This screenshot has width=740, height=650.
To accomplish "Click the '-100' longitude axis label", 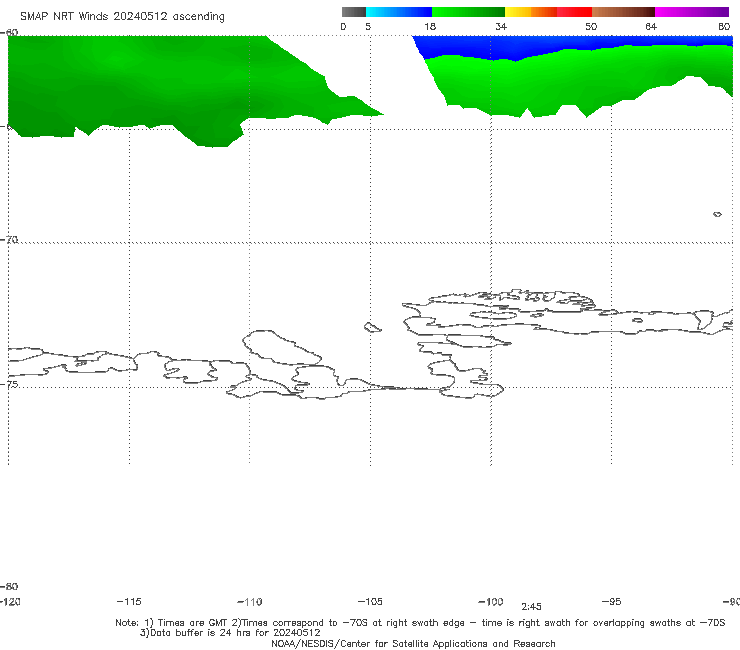I will (x=491, y=601).
